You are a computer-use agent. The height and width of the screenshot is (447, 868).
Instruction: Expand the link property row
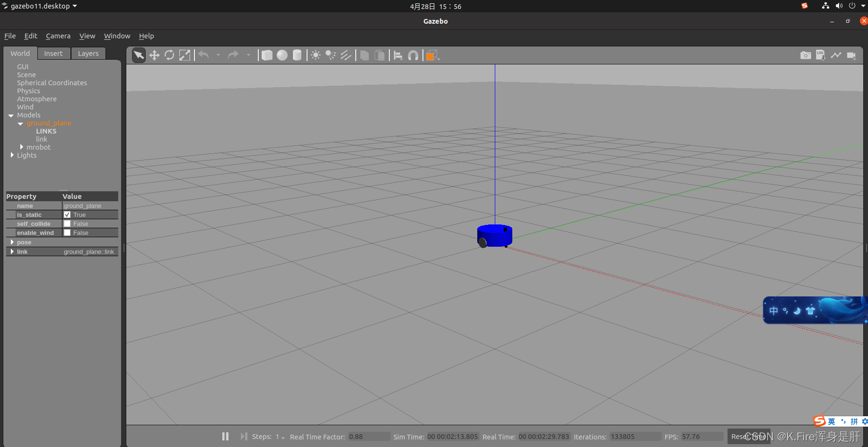point(12,251)
